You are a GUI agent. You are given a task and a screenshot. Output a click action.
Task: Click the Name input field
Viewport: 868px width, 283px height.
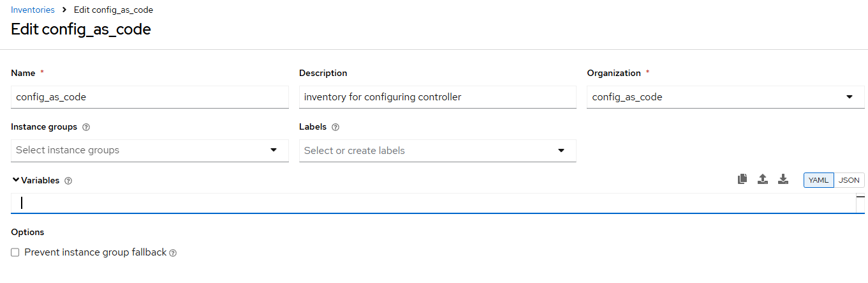[150, 97]
